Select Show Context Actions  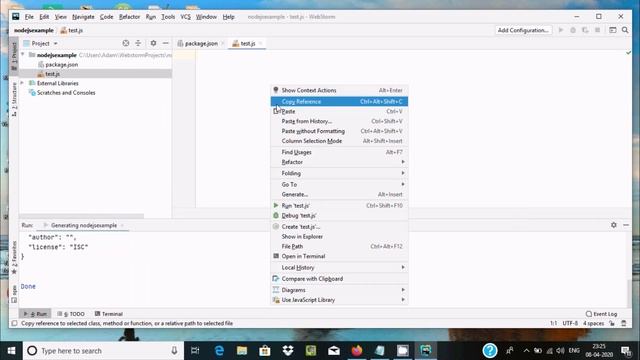pos(339,90)
